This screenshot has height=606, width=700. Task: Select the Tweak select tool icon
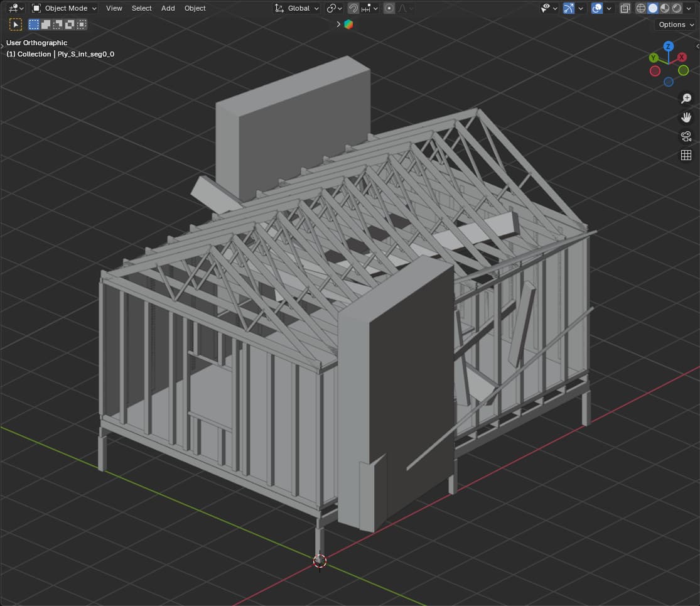tap(16, 24)
